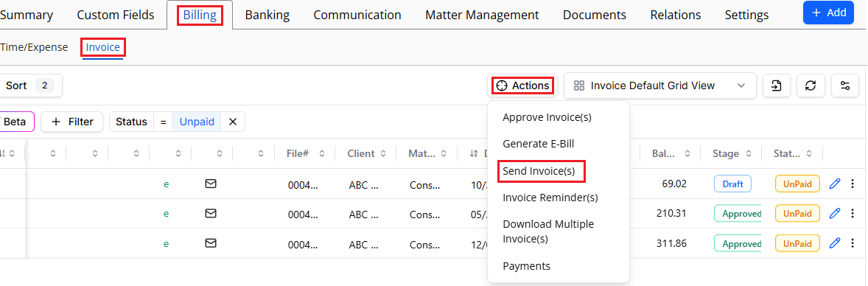The width and height of the screenshot is (868, 286).
Task: Edit the 311.86 balance invoice
Action: point(835,243)
